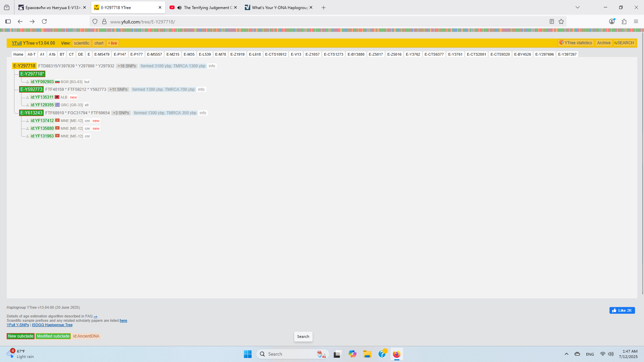This screenshot has height=362, width=644.
Task: Open File Explorer from taskbar
Action: [367, 354]
